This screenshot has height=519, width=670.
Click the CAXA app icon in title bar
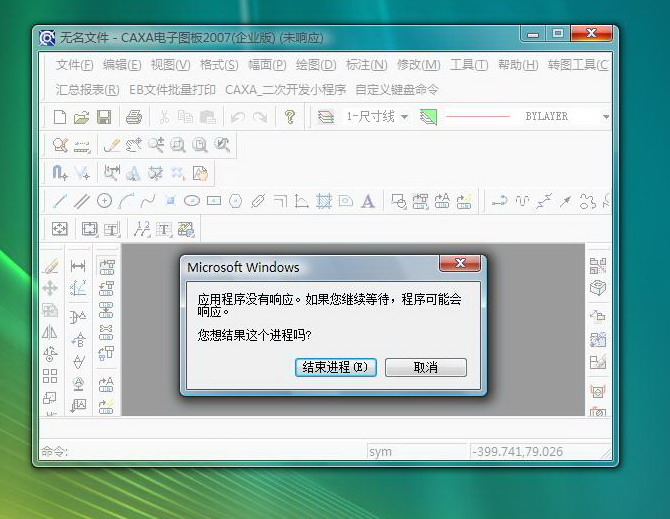click(x=47, y=38)
